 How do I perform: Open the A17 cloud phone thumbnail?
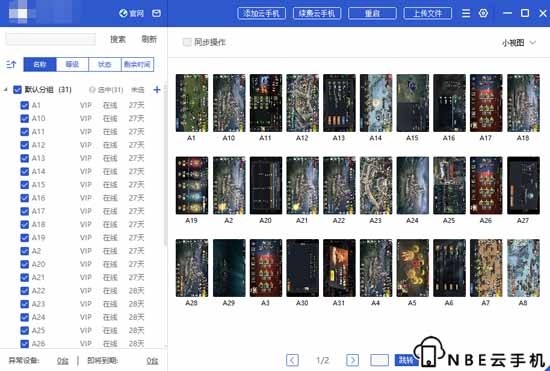click(486, 103)
